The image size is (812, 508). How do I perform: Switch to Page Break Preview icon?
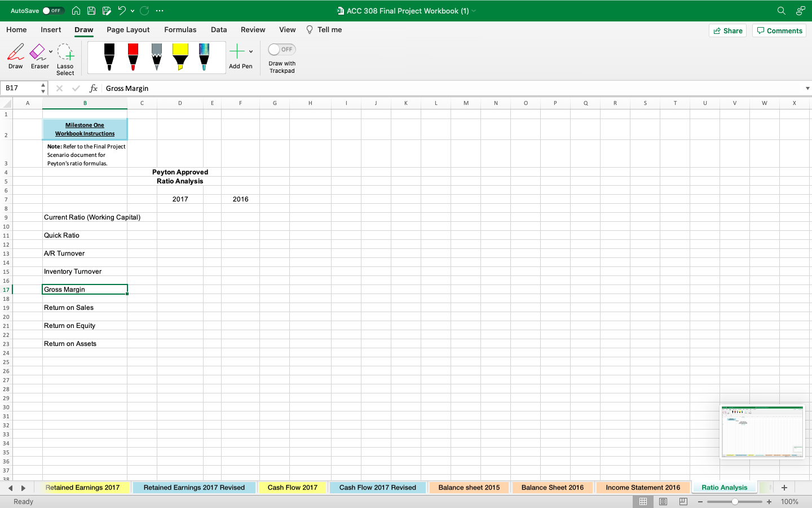683,501
